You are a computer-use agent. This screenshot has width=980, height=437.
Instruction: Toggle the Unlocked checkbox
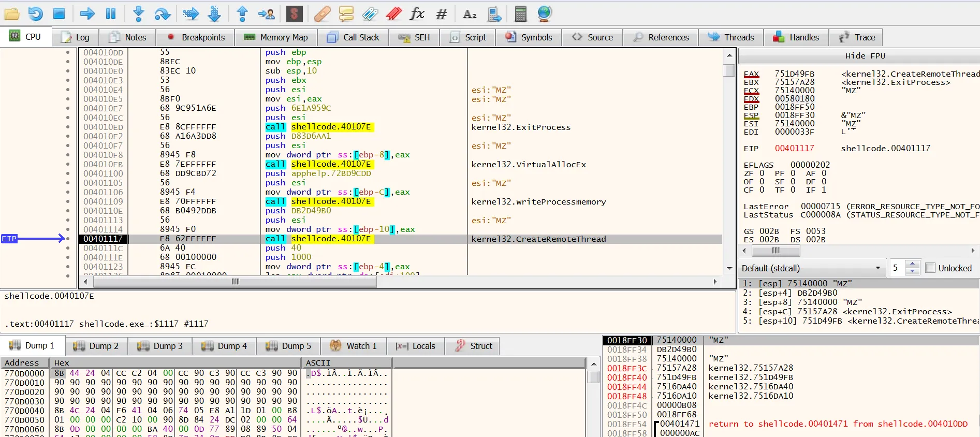930,268
